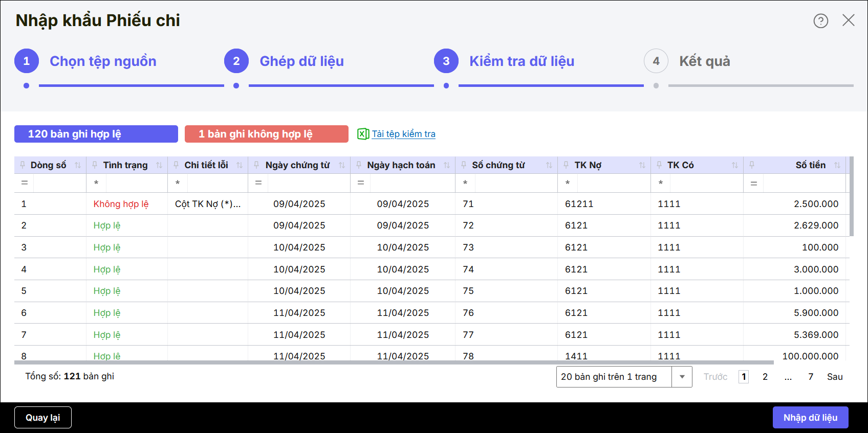Download via Tải tệp kiểm tra link
The width and height of the screenshot is (868, 433).
[x=404, y=134]
